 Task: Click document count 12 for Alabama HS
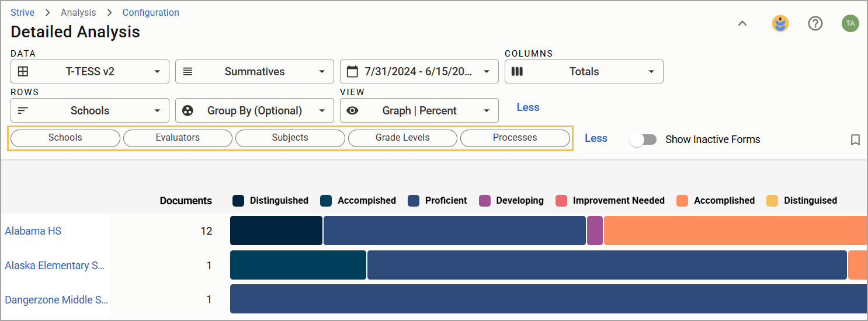tap(206, 231)
